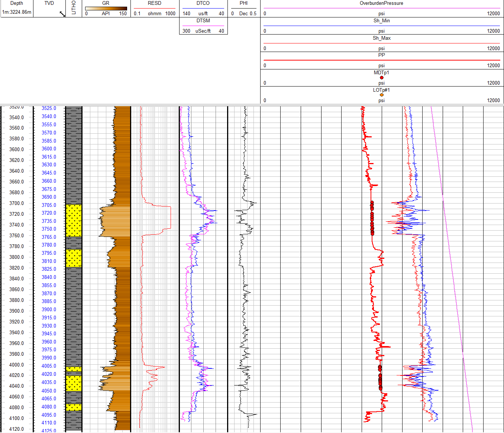Click the yellow sand block near 3800 depth
This screenshot has width=504, height=433.
click(x=74, y=258)
